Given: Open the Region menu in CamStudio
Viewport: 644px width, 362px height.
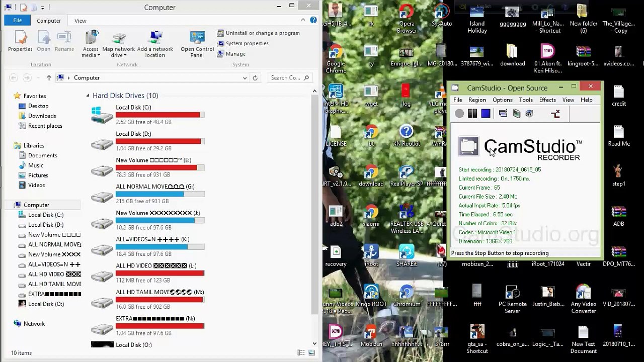Looking at the screenshot, I should click(477, 100).
